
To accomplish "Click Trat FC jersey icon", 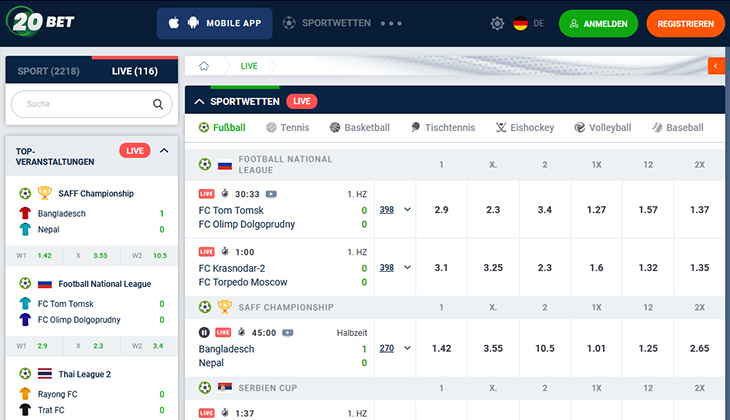I will click(25, 410).
